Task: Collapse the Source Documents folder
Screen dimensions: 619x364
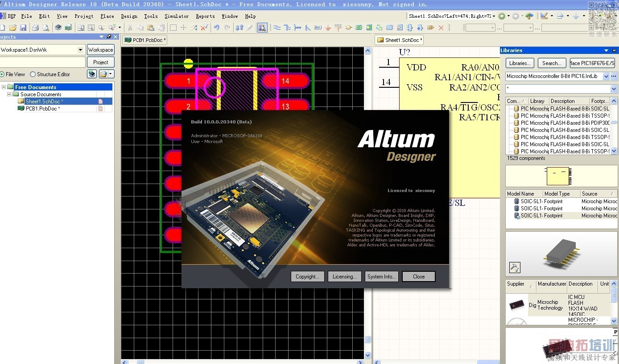Action: (x=9, y=94)
